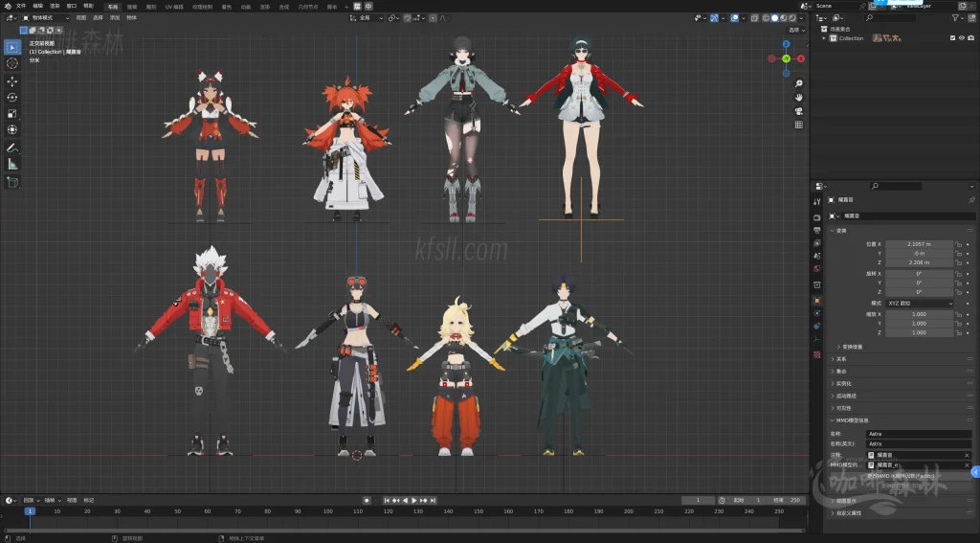The image size is (980, 543).
Task: Switch to Rendered viewport shading
Action: pyautogui.click(x=791, y=18)
